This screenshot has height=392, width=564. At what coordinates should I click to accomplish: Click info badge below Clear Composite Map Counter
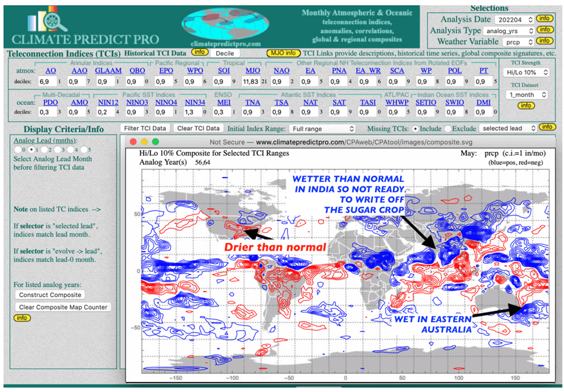[21, 318]
